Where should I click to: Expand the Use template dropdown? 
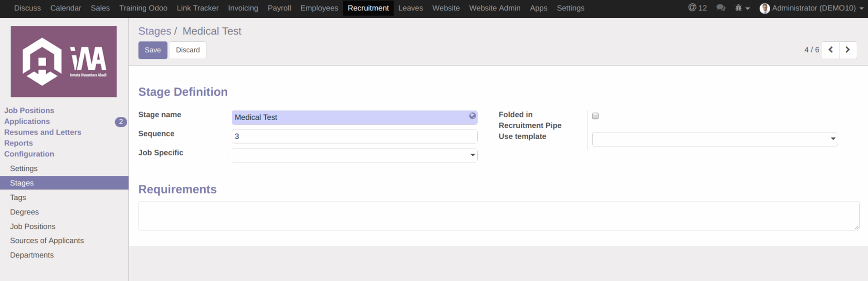833,139
